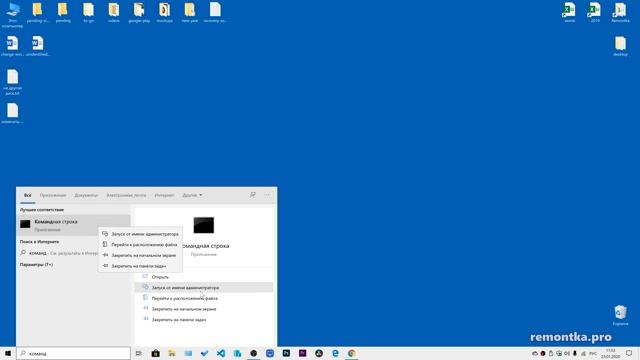Click "Закрепить на начальном экране" in preview pane
Viewport: 640px width, 360px height.
[x=204, y=309]
